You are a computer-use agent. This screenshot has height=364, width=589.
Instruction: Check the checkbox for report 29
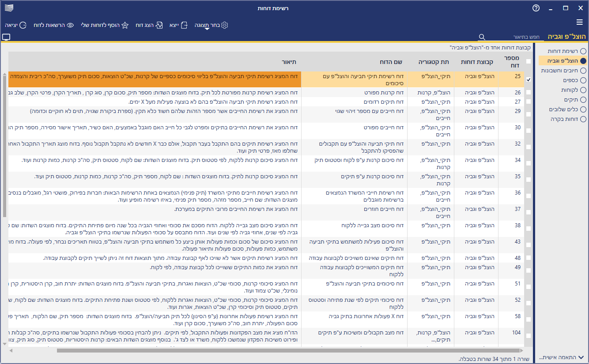point(529,114)
